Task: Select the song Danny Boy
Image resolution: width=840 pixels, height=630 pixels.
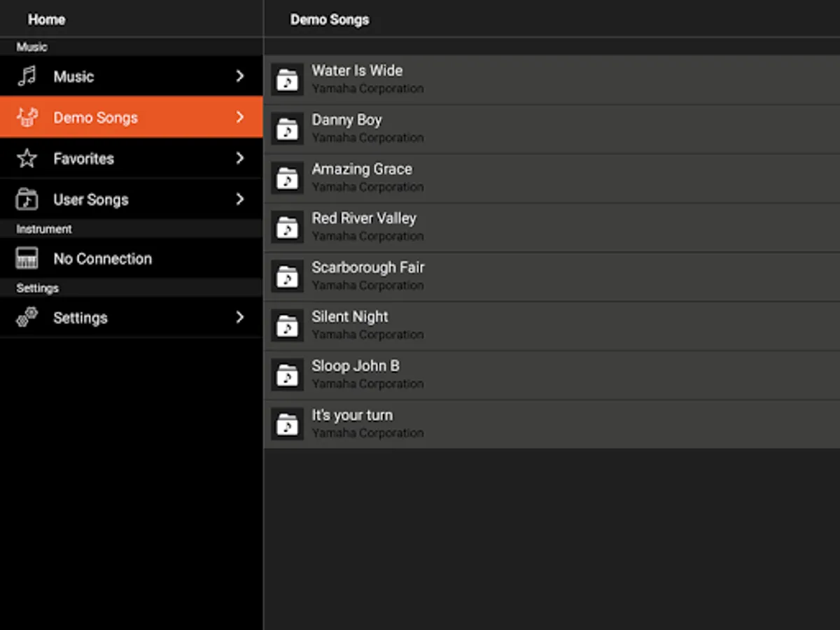Action: pos(552,129)
